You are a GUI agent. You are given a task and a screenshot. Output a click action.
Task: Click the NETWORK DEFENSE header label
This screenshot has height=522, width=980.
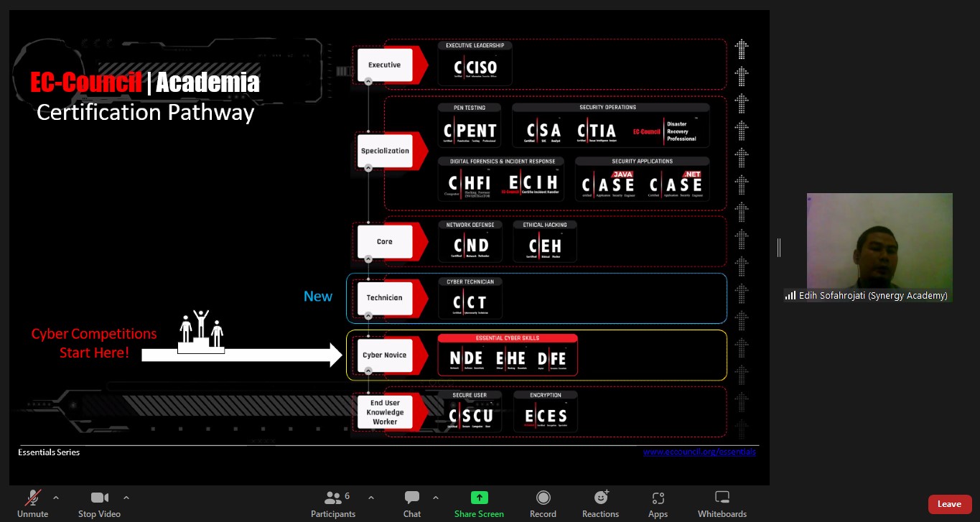tap(470, 225)
